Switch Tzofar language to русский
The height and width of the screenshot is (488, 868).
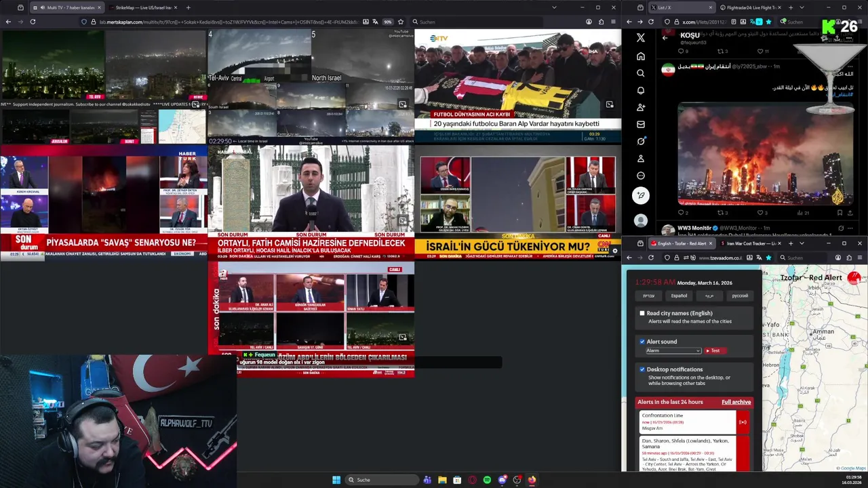click(x=740, y=296)
